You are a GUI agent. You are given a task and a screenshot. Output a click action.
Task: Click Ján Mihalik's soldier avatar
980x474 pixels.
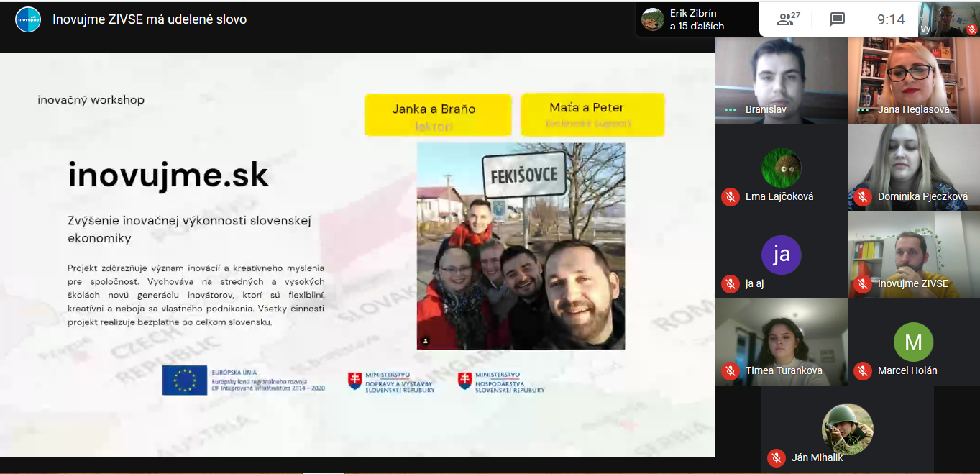tap(848, 429)
